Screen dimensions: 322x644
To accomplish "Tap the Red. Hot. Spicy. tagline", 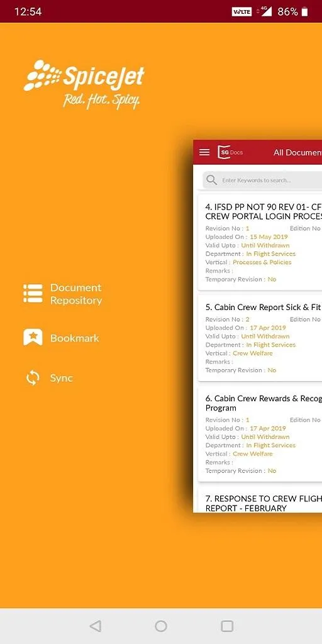I will [x=101, y=100].
